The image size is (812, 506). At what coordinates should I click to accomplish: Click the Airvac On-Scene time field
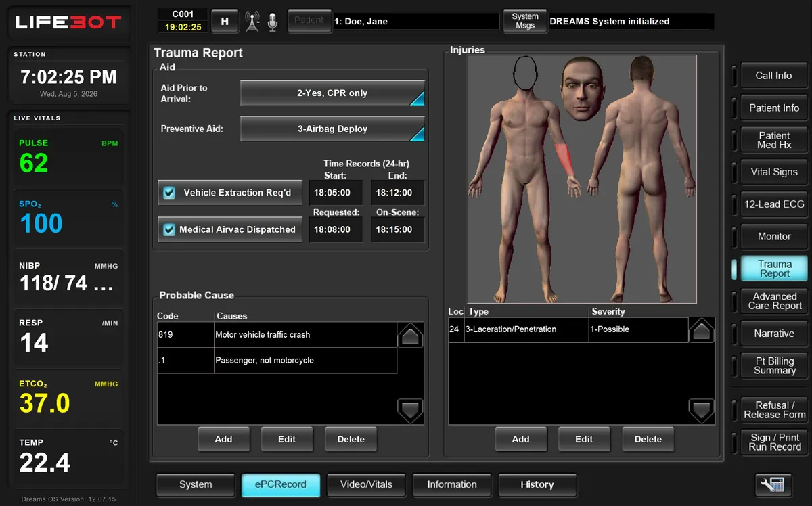397,230
